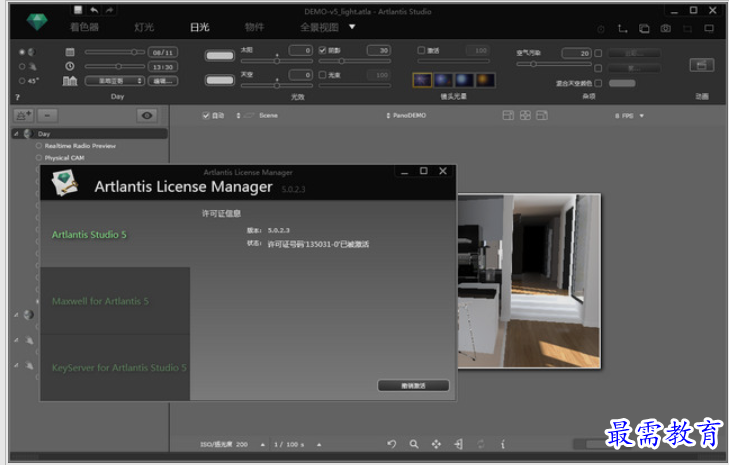The image size is (729, 465).
Task: Adjust the sun (太阳) power slider
Action: (276, 60)
